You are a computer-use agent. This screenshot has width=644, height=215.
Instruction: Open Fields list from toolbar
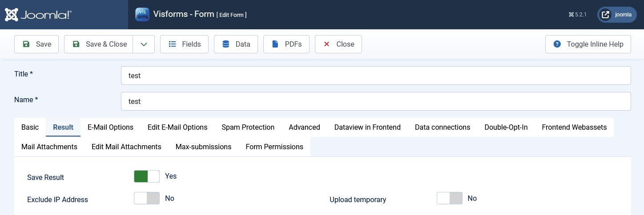(x=184, y=44)
